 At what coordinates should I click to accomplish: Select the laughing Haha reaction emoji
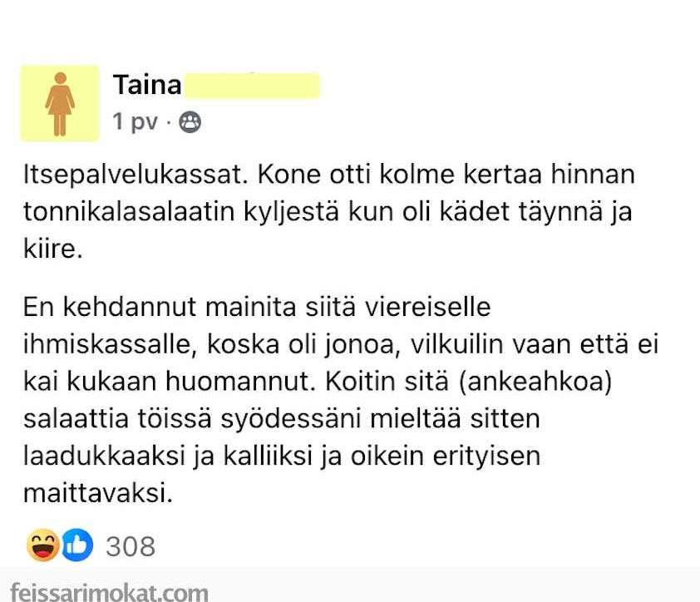[x=43, y=545]
